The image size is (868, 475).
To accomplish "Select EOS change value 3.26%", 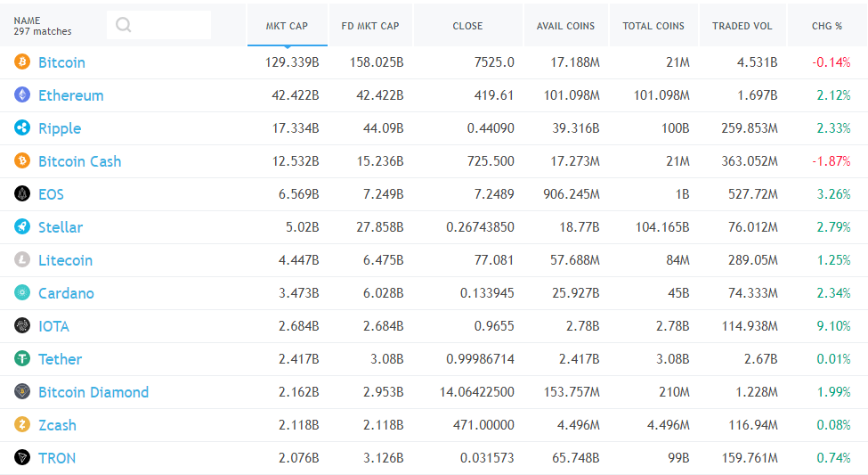I will click(833, 194).
